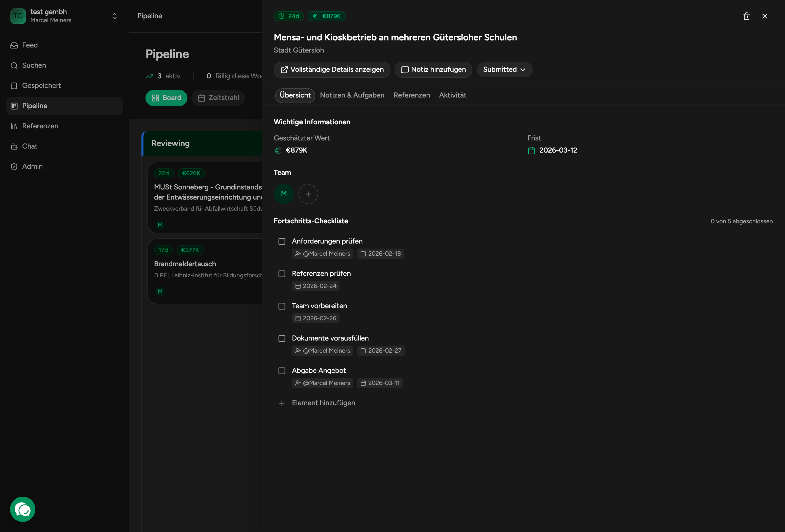The image size is (785, 532).
Task: Mark Abgabe Angebot as done
Action: click(282, 371)
